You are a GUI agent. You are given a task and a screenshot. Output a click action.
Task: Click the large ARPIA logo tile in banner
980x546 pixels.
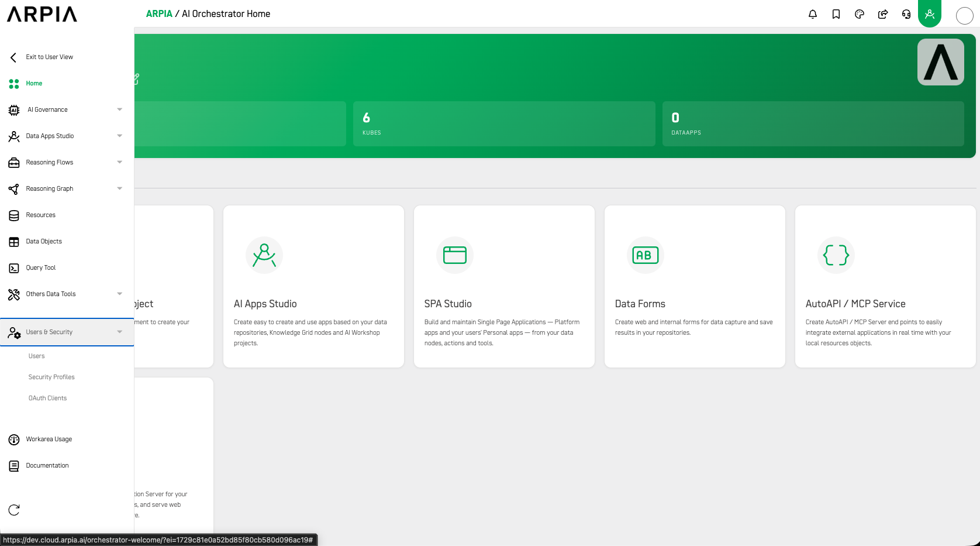coord(941,62)
